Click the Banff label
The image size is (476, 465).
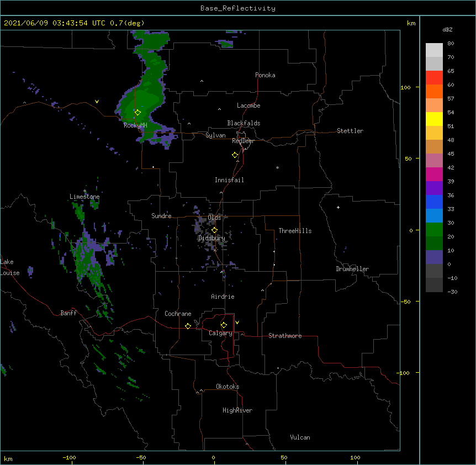tap(68, 313)
